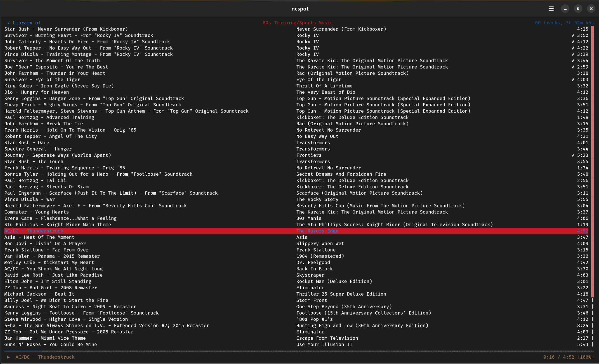The image size is (599, 364).
Task: Select 'Commuter - Young Hearts' track
Action: click(296, 212)
